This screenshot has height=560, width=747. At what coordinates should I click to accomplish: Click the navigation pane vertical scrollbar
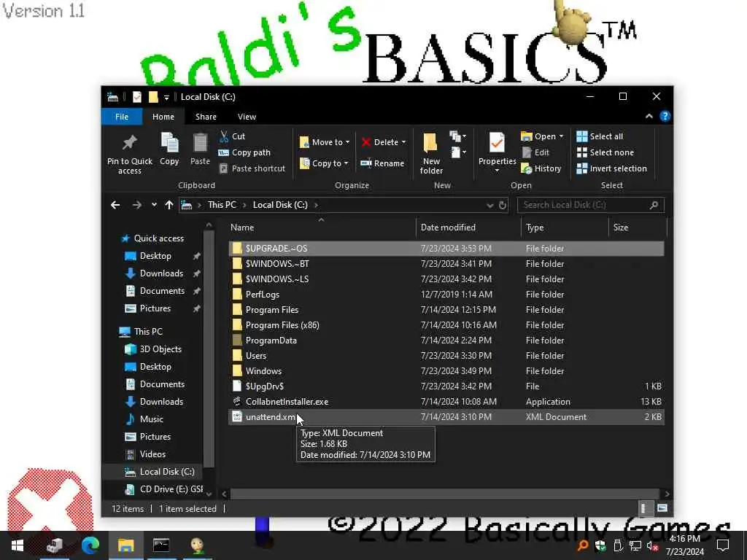(x=209, y=348)
